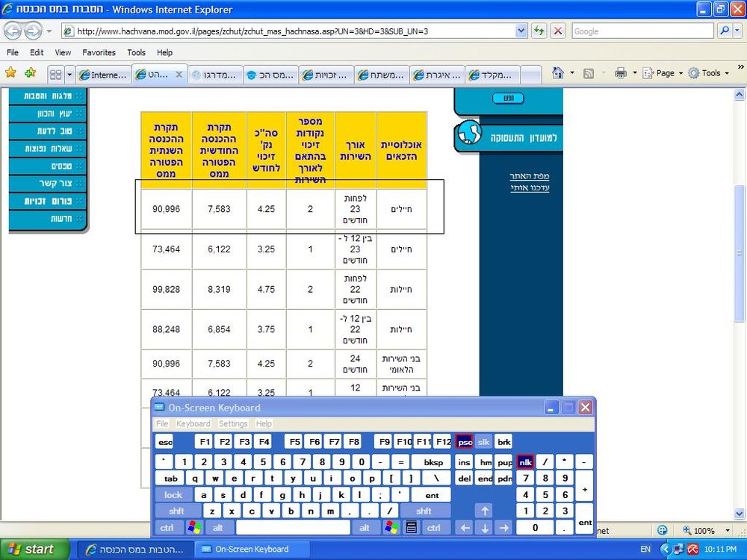Open the Favorites Center star icon
The height and width of the screenshot is (560, 747).
[x=10, y=73]
